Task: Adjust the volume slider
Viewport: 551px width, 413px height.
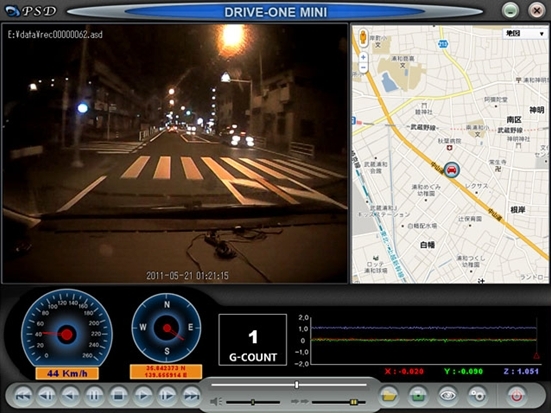Action: pos(253,402)
